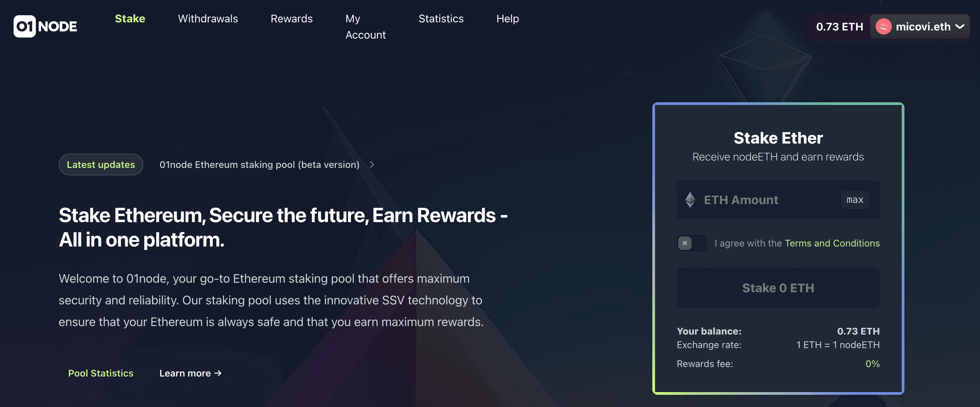Image resolution: width=980 pixels, height=407 pixels.
Task: Follow the Learn more link
Action: coord(190,373)
